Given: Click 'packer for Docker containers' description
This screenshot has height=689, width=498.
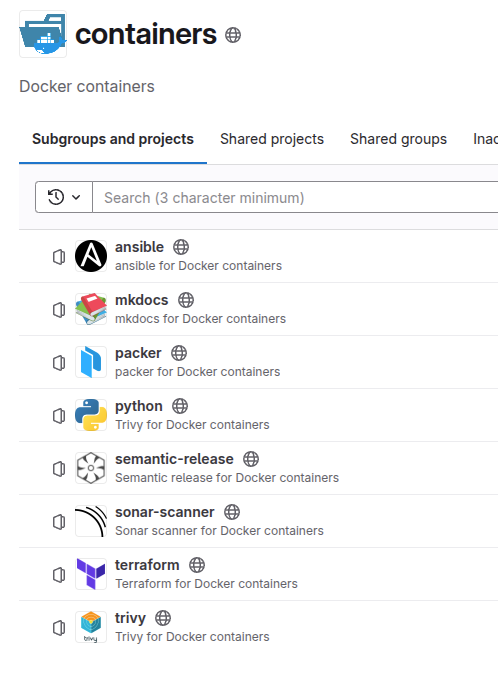Looking at the screenshot, I should [198, 372].
